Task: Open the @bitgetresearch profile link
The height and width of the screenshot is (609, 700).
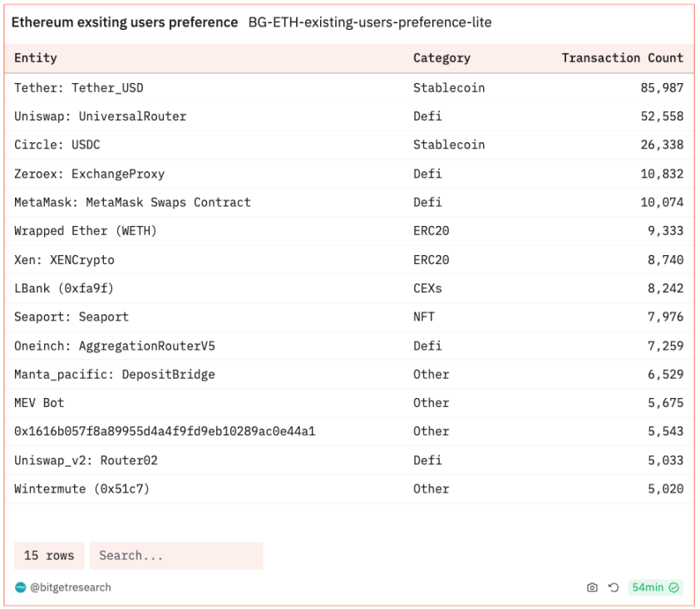Action: 70,587
